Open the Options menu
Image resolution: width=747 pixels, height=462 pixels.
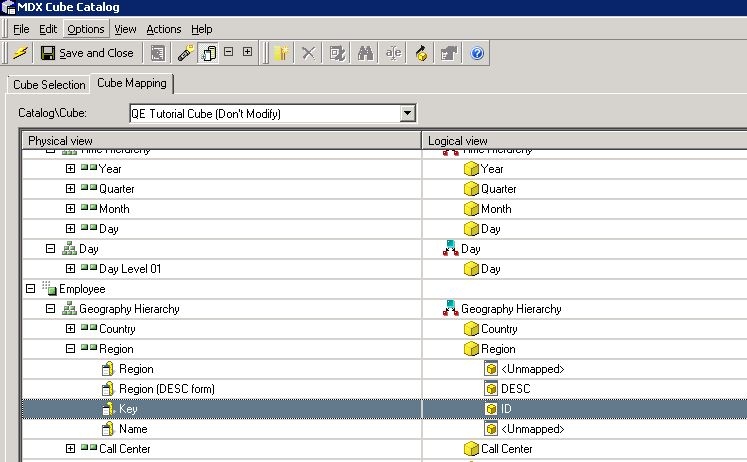coord(86,29)
